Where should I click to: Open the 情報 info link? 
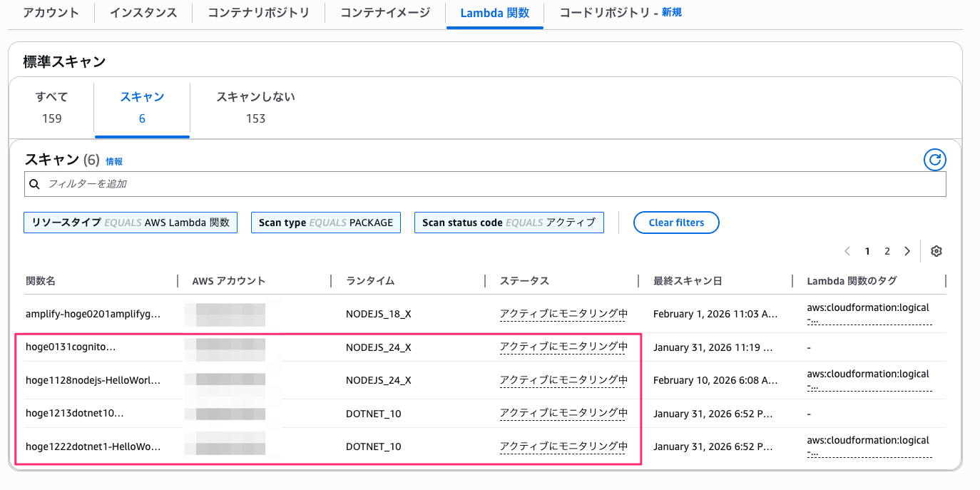114,162
